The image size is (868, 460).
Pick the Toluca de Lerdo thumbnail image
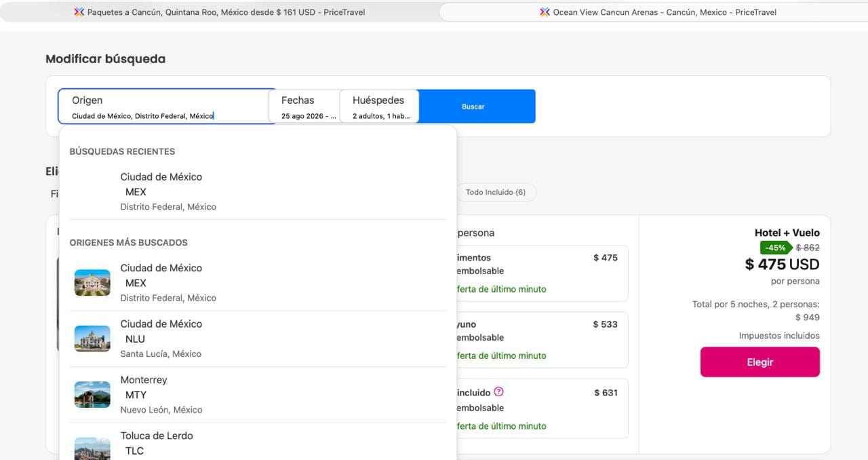92,448
